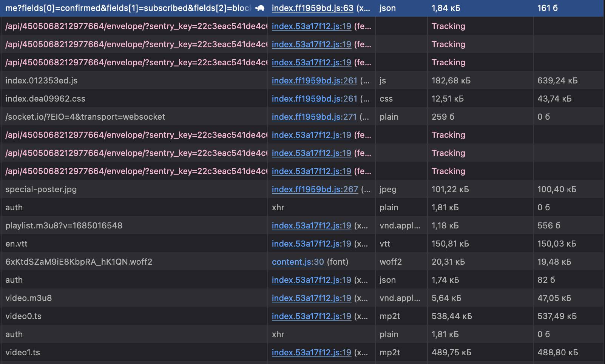Open initiator link in the en.vtt row
The width and height of the screenshot is (605, 364).
click(x=311, y=244)
